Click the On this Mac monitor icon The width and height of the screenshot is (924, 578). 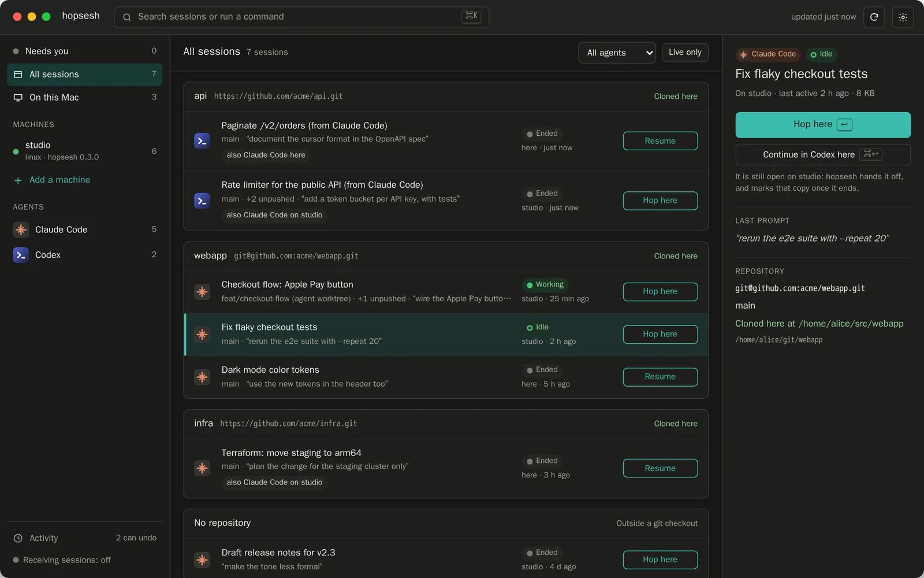coord(18,98)
